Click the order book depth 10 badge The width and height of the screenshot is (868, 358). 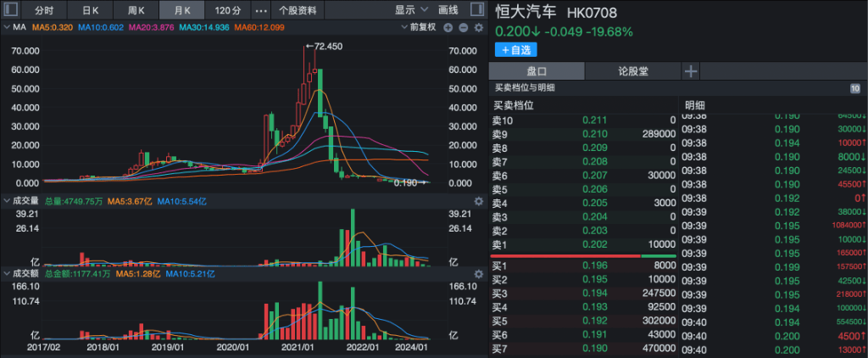click(x=854, y=88)
